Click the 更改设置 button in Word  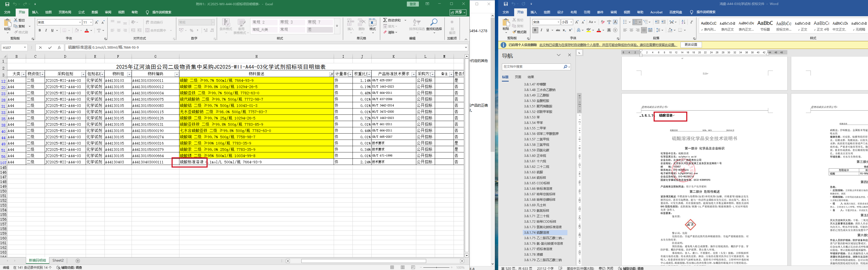691,45
